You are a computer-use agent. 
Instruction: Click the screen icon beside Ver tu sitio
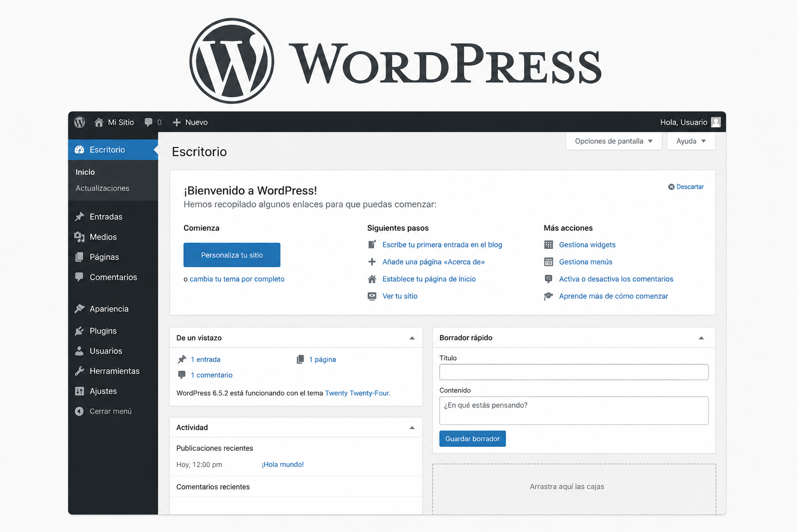click(x=372, y=296)
